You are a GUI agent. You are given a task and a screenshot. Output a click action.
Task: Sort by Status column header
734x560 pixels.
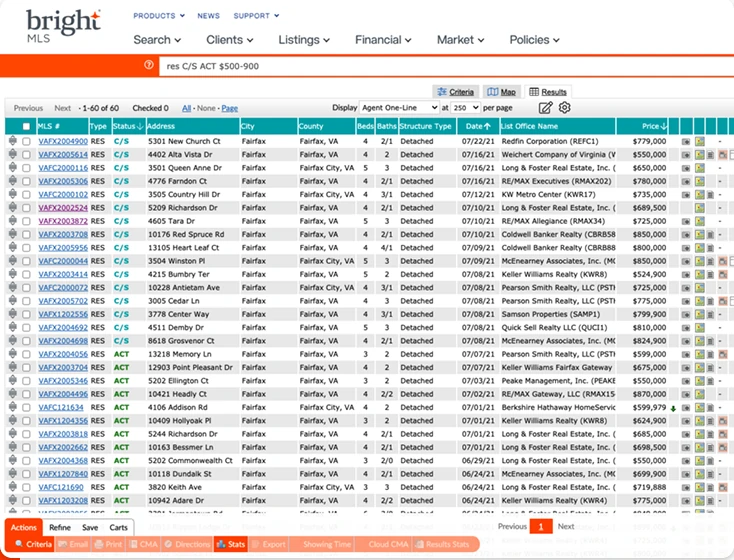point(128,126)
